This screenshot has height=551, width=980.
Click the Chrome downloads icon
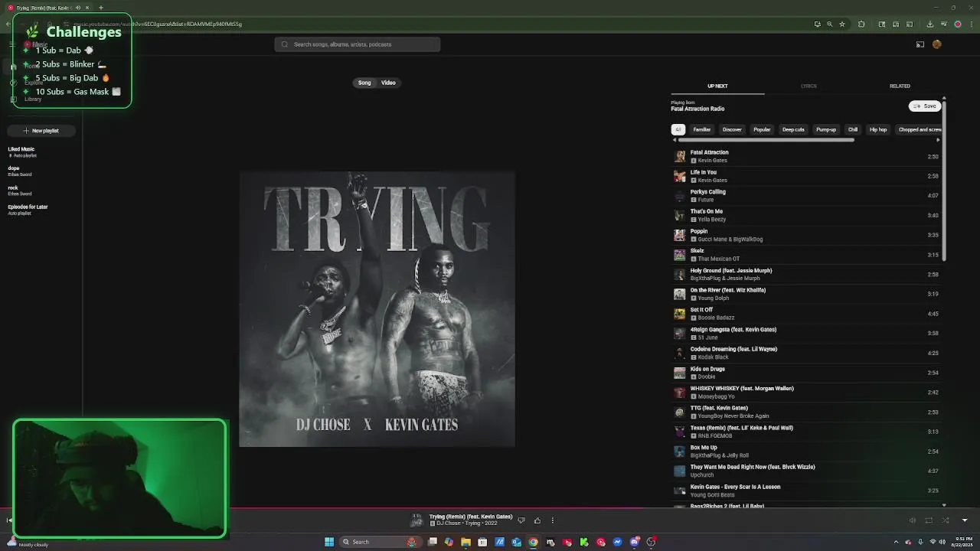coord(929,24)
